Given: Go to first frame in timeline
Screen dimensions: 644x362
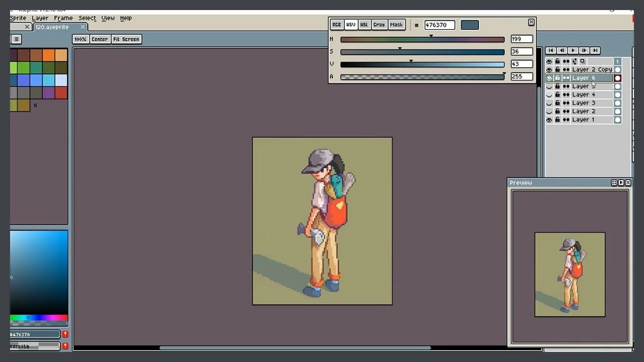Looking at the screenshot, I should coord(551,50).
